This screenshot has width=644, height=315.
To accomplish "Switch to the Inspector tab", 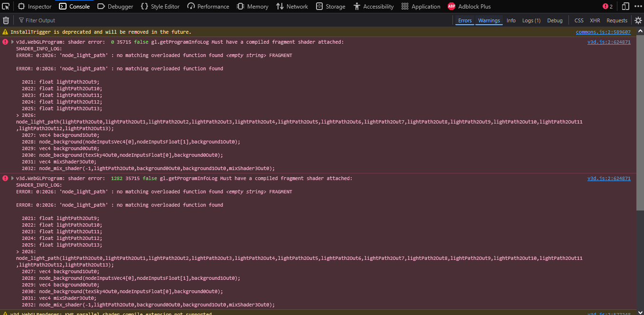I will 35,7.
